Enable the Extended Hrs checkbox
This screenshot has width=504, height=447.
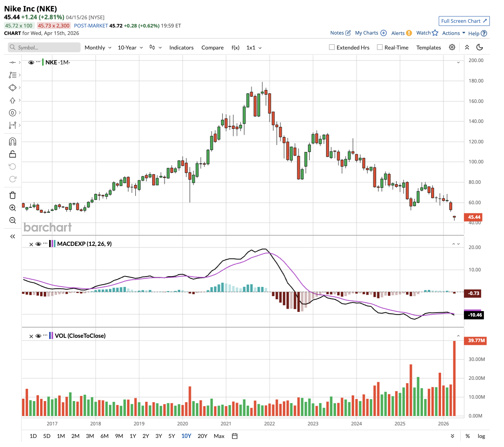[x=332, y=47]
